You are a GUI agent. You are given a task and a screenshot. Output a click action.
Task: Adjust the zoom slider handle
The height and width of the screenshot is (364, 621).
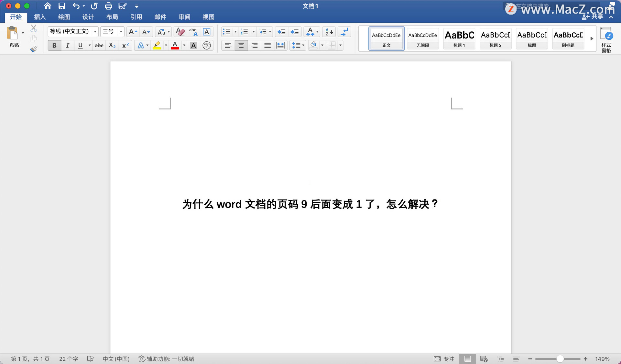click(560, 359)
